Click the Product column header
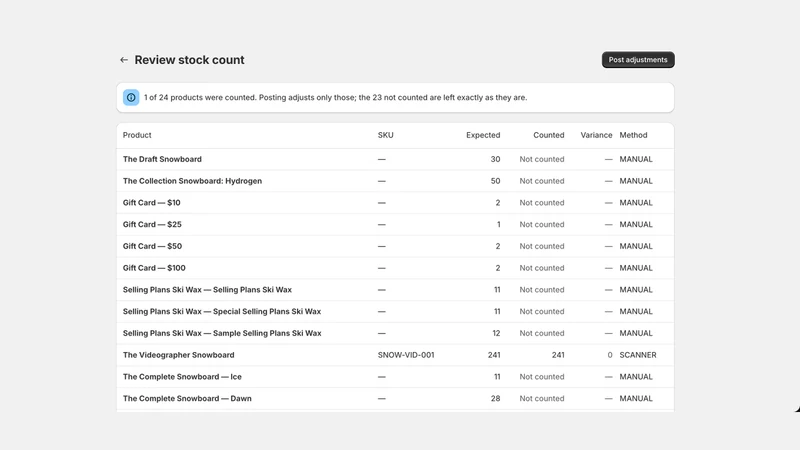This screenshot has width=800, height=450. 137,135
